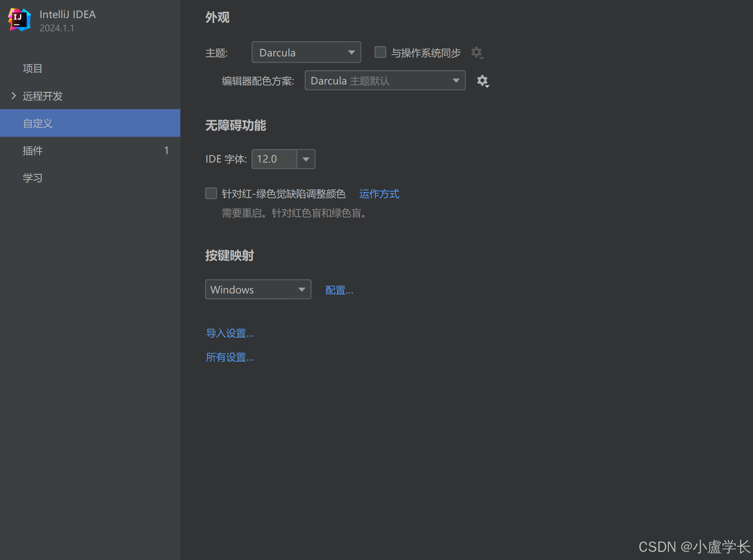
Task: Expand the 远程开发 section
Action: 13,96
